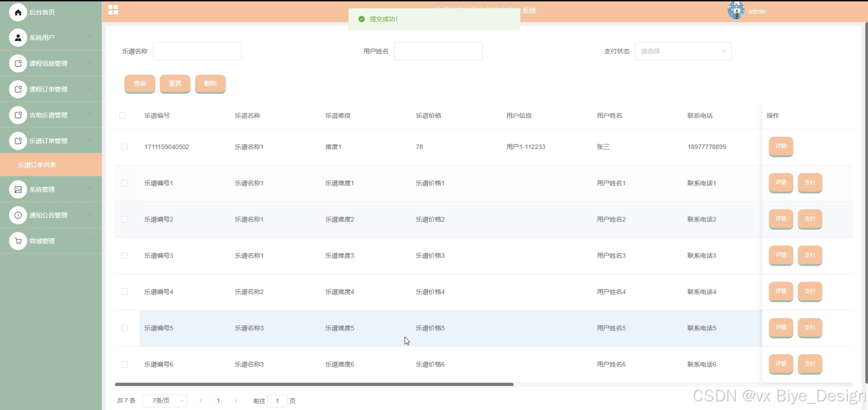868x410 pixels.
Task: Focus the 乐谱名称 search field
Action: 197,51
